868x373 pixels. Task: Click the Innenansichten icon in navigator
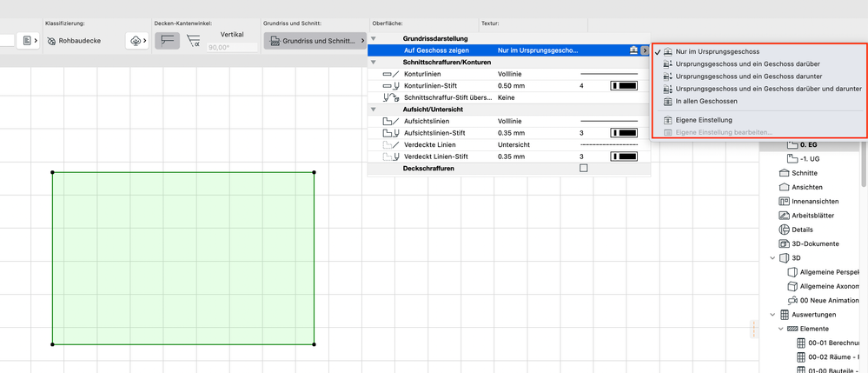pos(783,201)
